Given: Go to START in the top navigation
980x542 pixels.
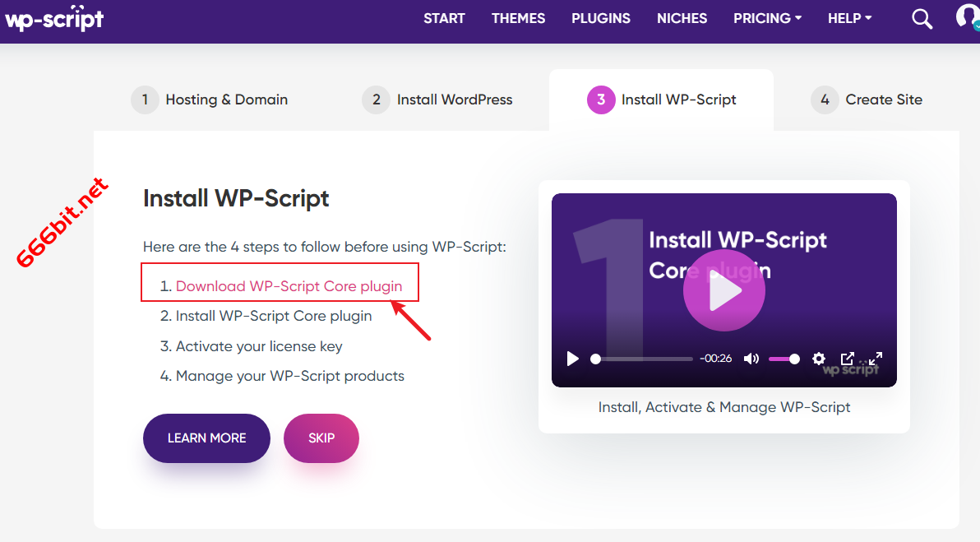Looking at the screenshot, I should [x=445, y=19].
